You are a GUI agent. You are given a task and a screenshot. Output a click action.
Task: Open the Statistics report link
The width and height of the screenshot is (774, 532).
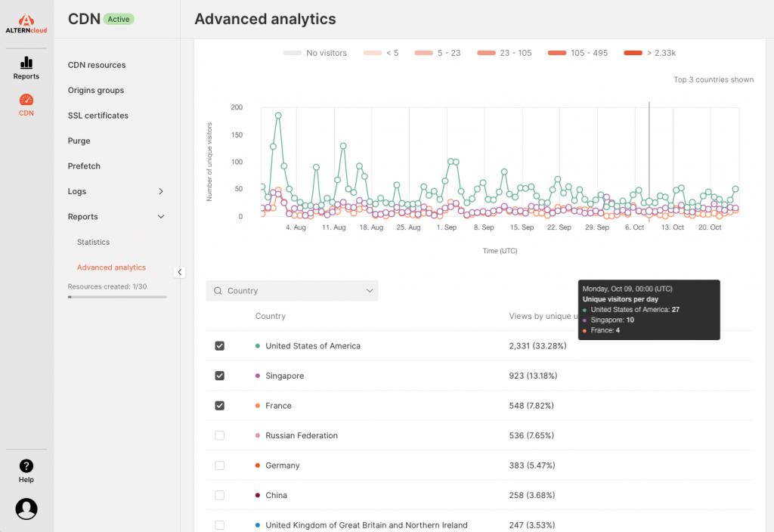point(93,243)
